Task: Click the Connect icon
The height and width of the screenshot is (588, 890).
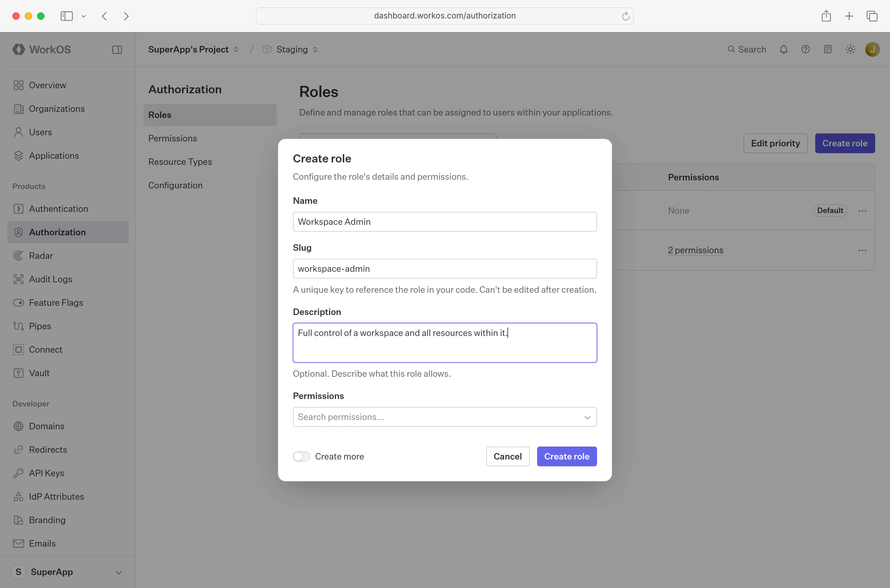Action: point(18,350)
